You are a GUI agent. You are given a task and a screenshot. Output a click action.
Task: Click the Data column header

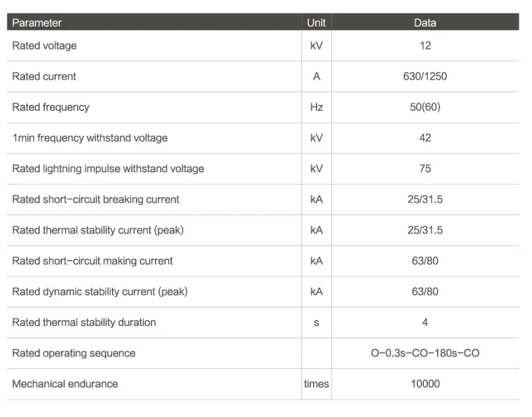(x=425, y=22)
